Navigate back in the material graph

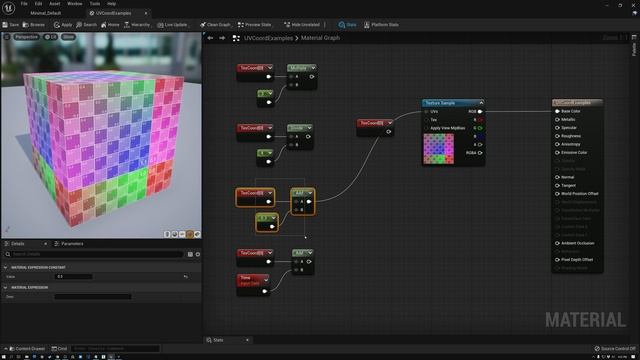click(210, 38)
